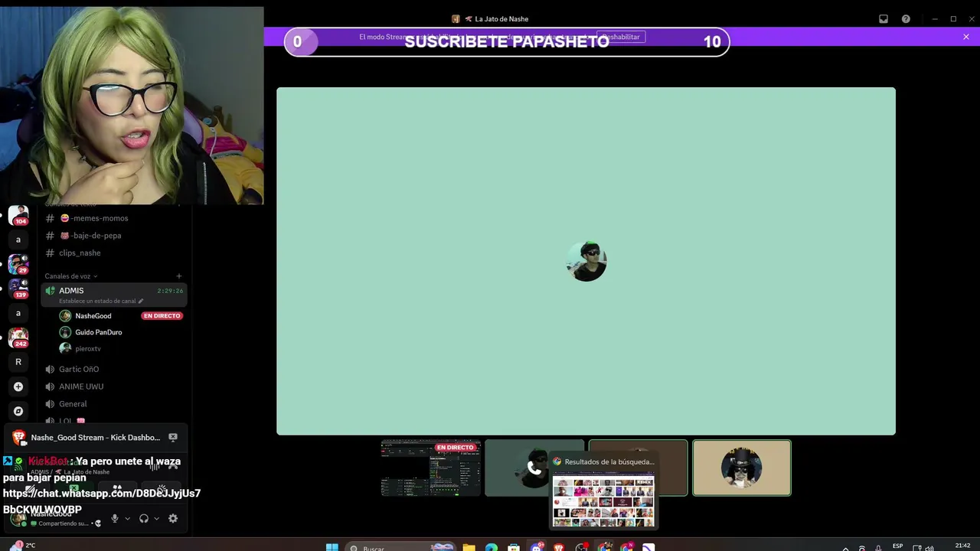Click Deshabilitar in the Streamer mode banner
Screen dimensions: 980x551
pyautogui.click(x=621, y=37)
